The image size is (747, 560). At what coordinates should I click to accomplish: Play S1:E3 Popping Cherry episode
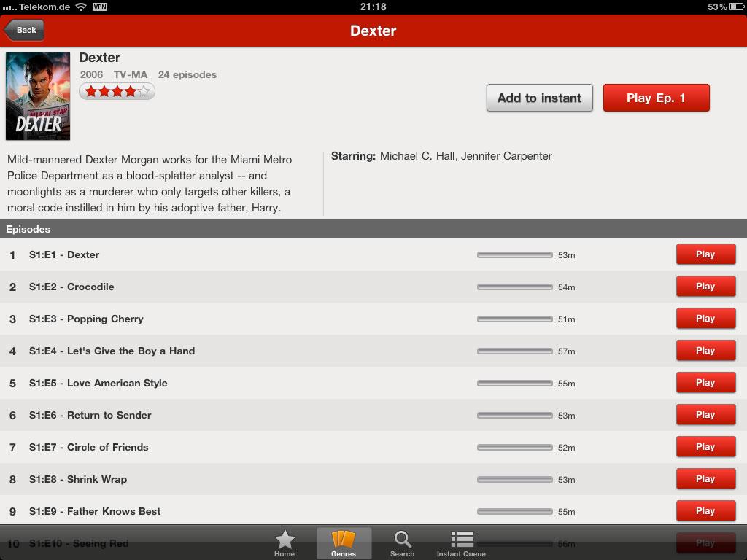(x=705, y=318)
